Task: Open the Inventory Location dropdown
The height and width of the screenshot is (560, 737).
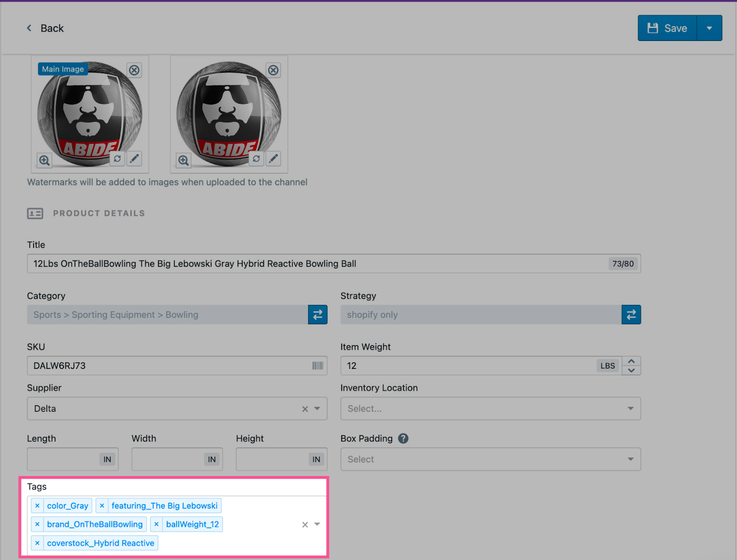Action: pyautogui.click(x=491, y=408)
